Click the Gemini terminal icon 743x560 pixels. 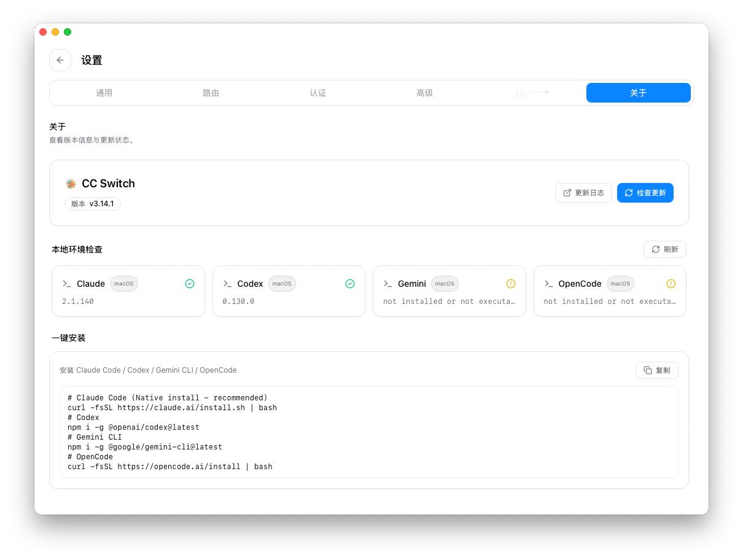coord(387,284)
